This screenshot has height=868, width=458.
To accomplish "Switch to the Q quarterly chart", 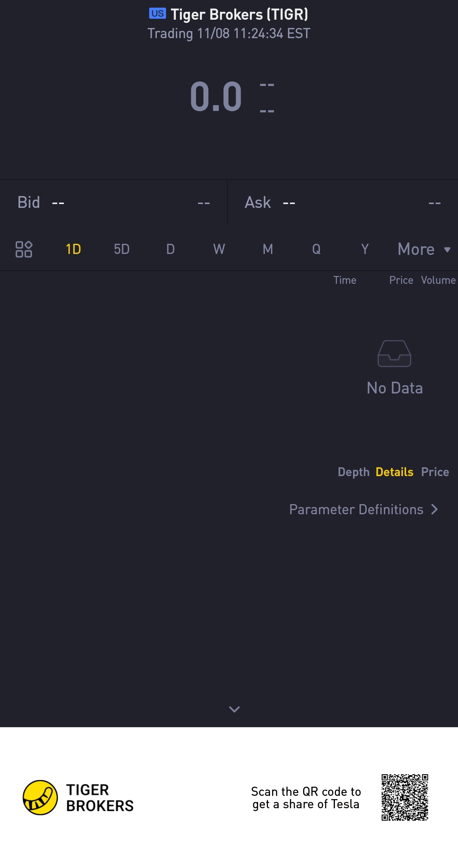I will coord(316,249).
